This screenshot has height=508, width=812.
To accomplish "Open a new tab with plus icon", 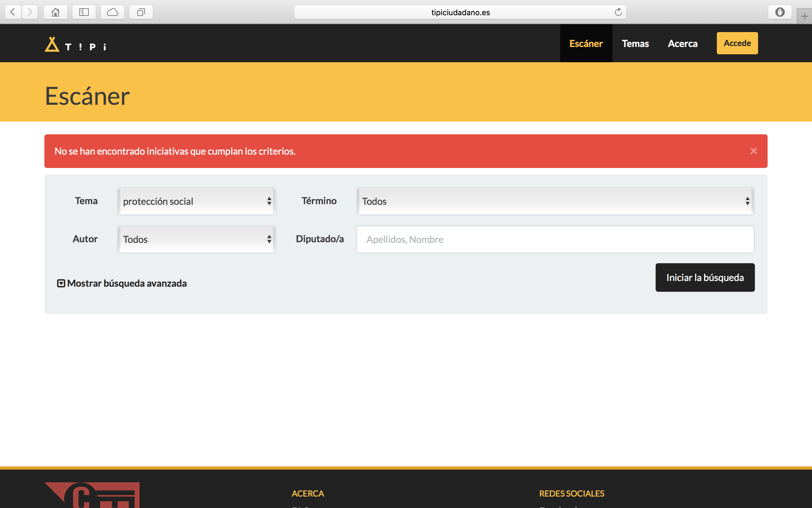I will pyautogui.click(x=804, y=16).
